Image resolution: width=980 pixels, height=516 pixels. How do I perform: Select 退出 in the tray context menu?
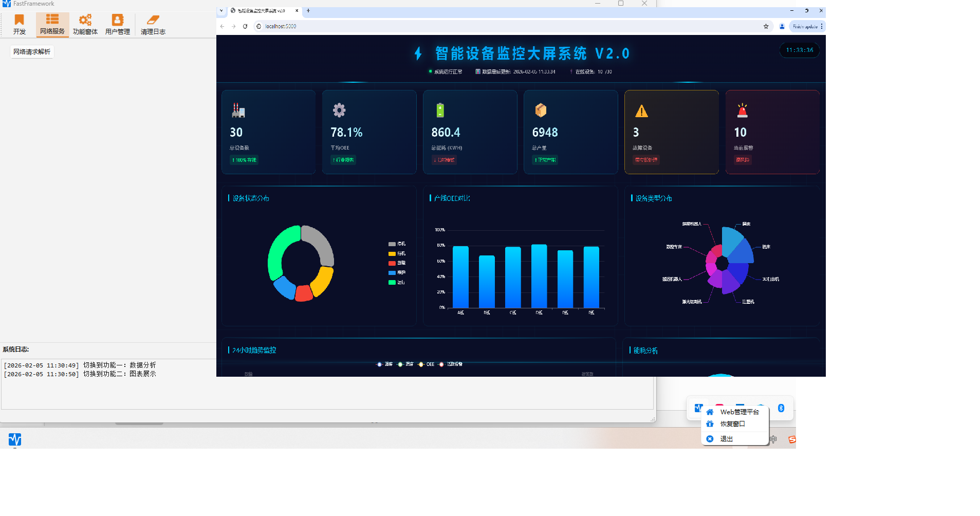(726, 439)
